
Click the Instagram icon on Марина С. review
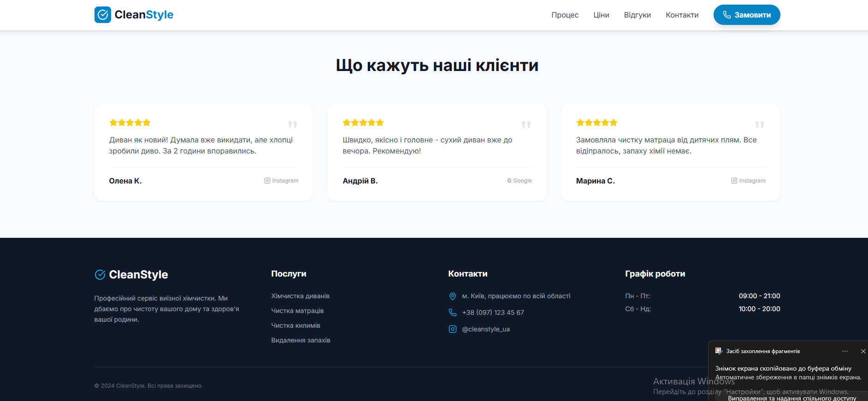734,181
